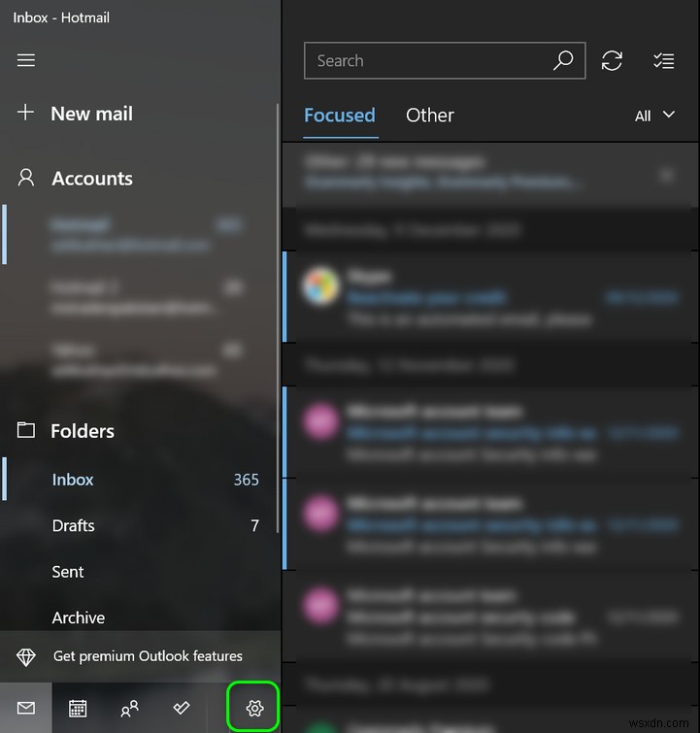This screenshot has height=733, width=700.
Task: Open the Archive folder
Action: click(x=140, y=617)
